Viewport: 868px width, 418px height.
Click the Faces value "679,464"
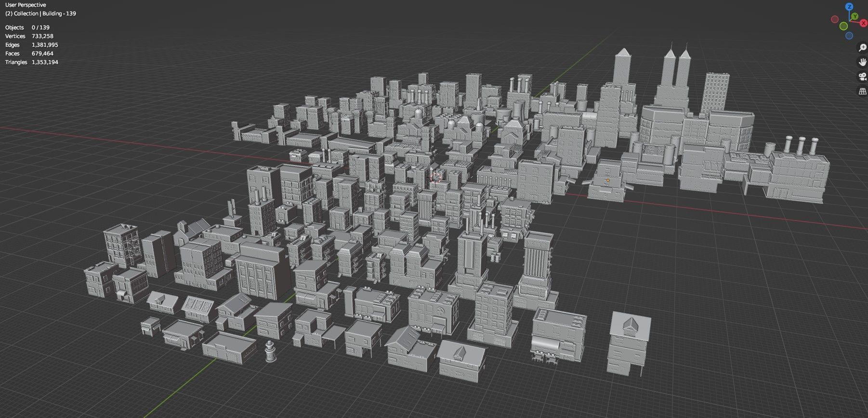42,53
